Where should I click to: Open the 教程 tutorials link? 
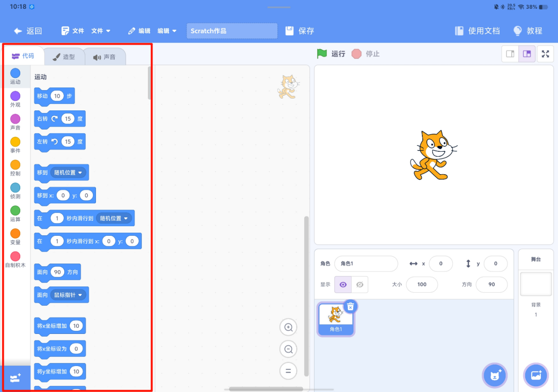(528, 31)
